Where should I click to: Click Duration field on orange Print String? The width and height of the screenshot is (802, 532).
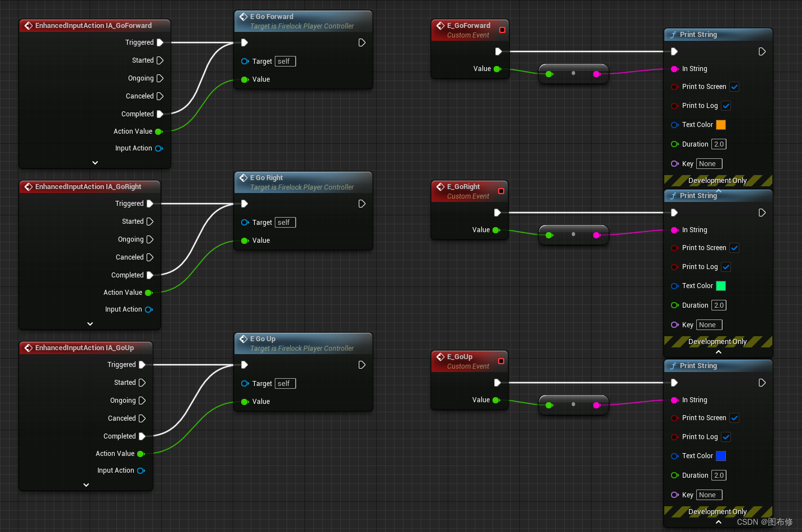click(719, 144)
